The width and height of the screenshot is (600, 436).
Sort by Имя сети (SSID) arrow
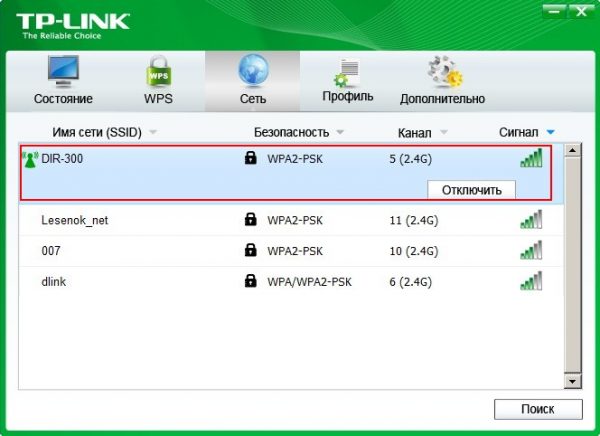pos(153,132)
